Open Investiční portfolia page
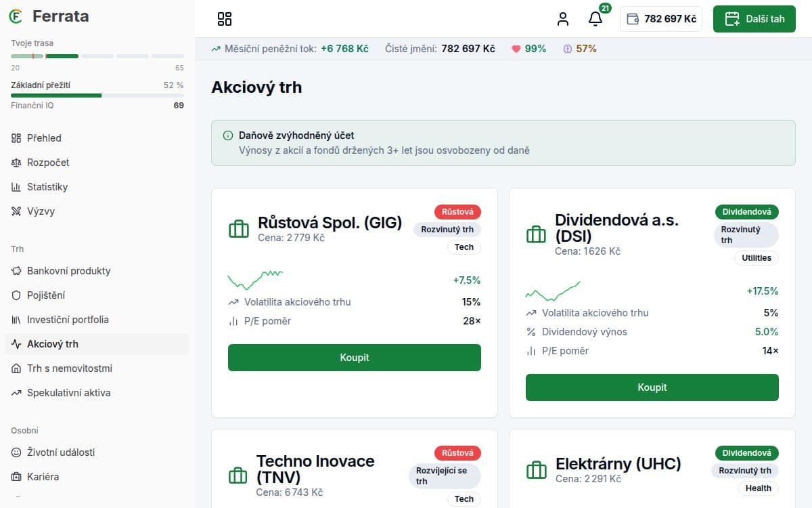The height and width of the screenshot is (508, 812). pos(97,320)
